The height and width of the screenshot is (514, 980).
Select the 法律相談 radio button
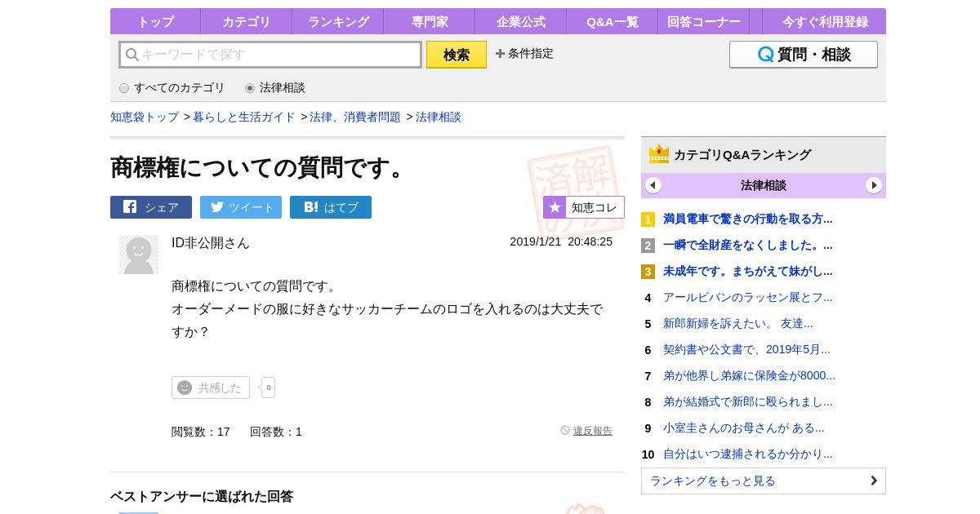click(250, 88)
